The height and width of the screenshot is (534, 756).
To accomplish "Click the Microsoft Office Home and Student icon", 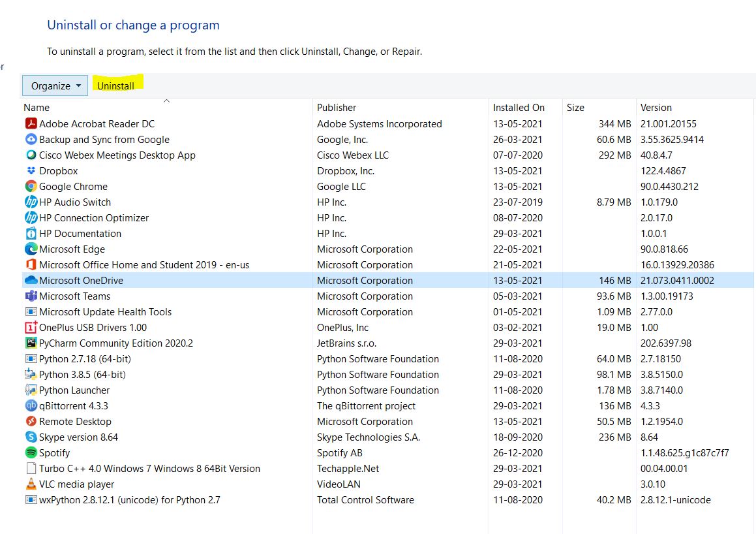I will 31,265.
